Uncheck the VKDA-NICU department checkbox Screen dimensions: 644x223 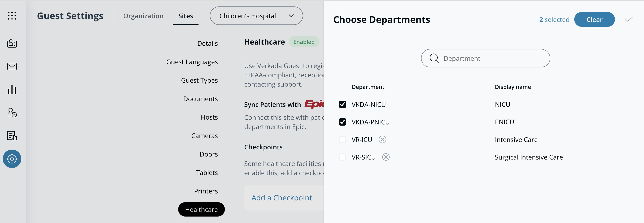coord(343,105)
